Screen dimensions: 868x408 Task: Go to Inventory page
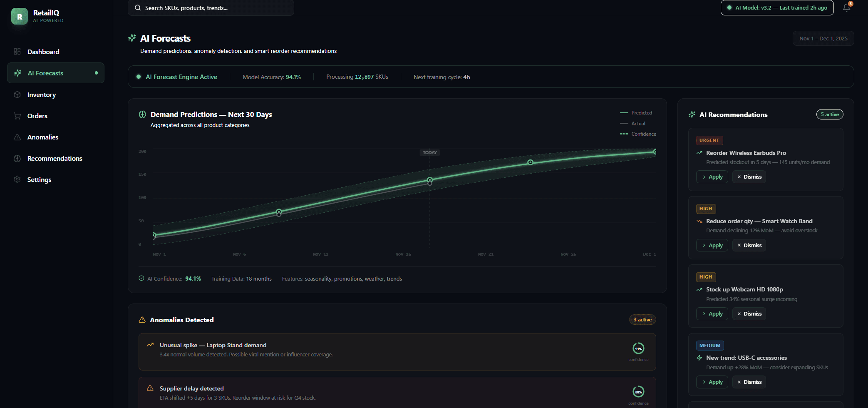pos(56,95)
